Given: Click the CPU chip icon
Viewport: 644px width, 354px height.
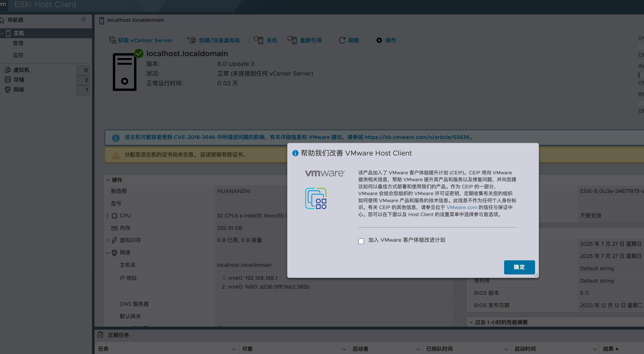Looking at the screenshot, I should [114, 216].
